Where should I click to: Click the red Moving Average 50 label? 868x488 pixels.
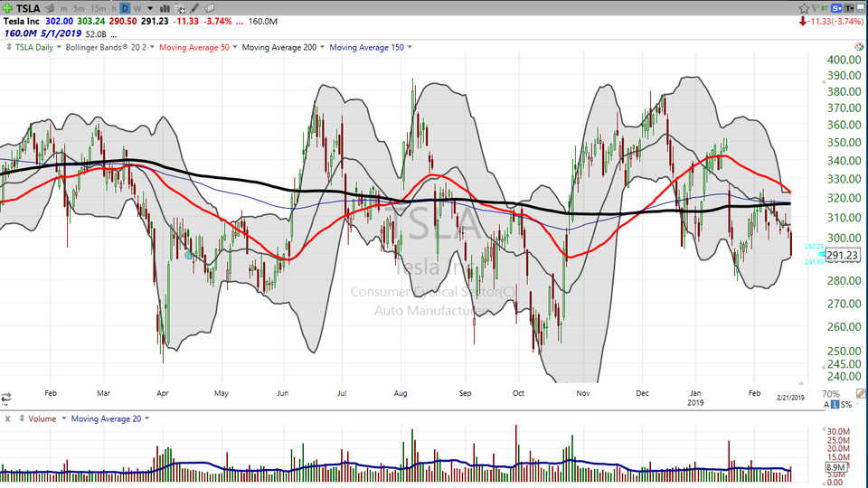click(194, 47)
